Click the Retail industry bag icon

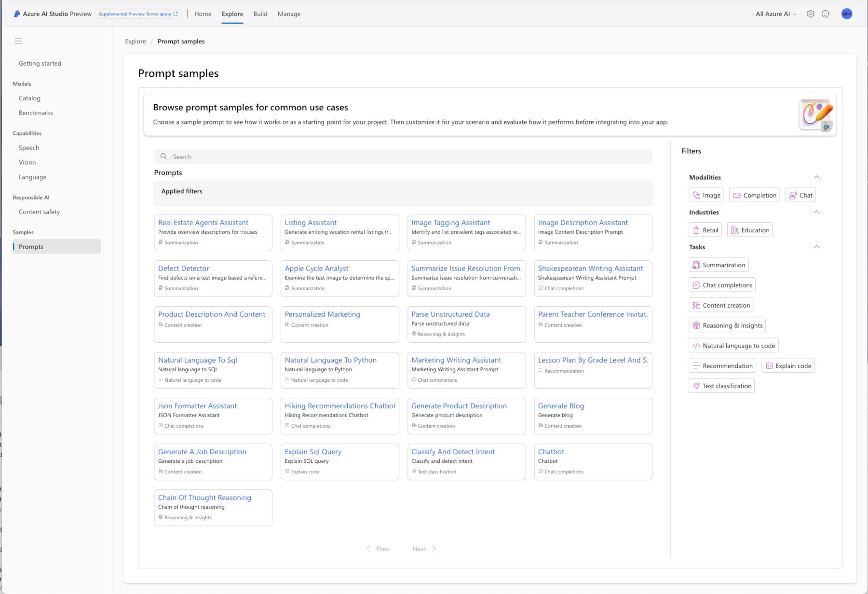coord(696,230)
